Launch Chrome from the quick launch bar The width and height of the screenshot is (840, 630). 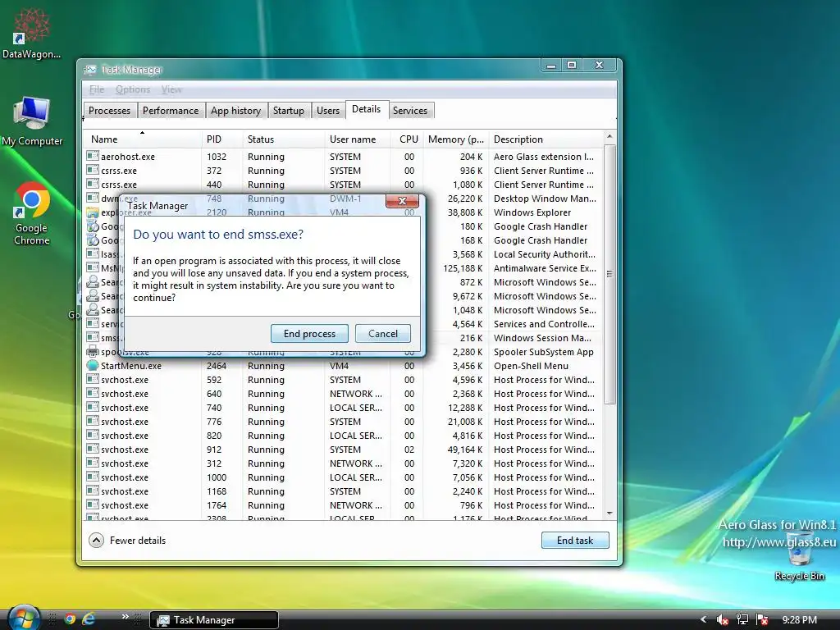tap(70, 619)
